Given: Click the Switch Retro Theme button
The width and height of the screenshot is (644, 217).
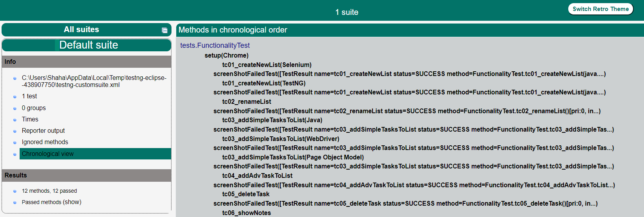Looking at the screenshot, I should [600, 9].
